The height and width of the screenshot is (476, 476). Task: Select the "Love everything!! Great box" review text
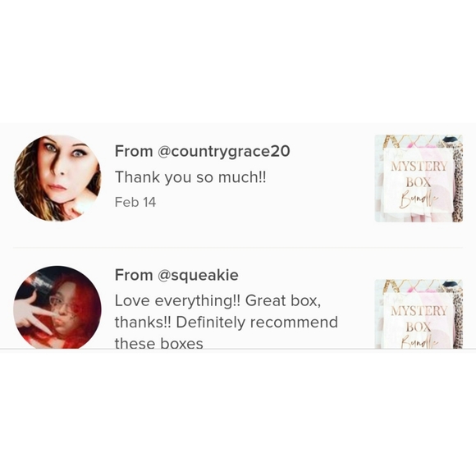pos(217,301)
